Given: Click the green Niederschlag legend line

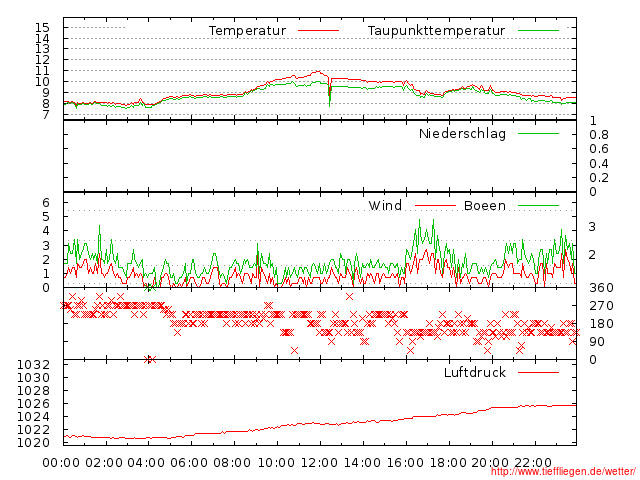Looking at the screenshot, I should click(538, 133).
